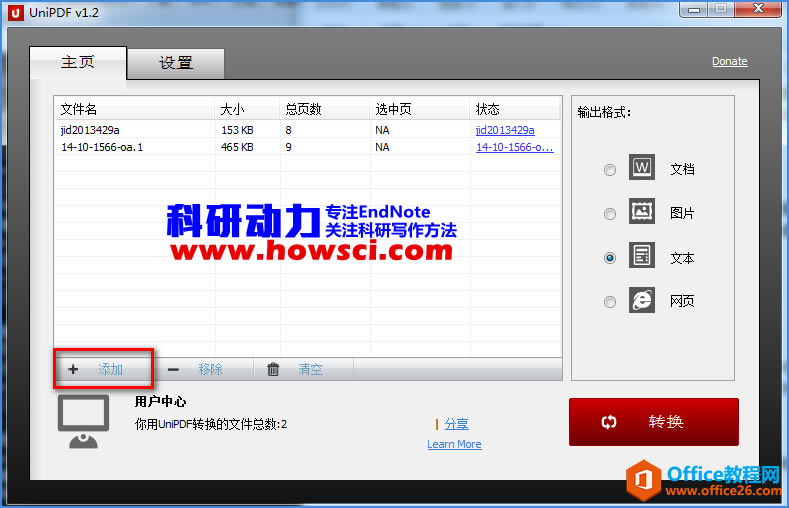Click the 文档 format label
The width and height of the screenshot is (789, 508).
pyautogui.click(x=682, y=170)
